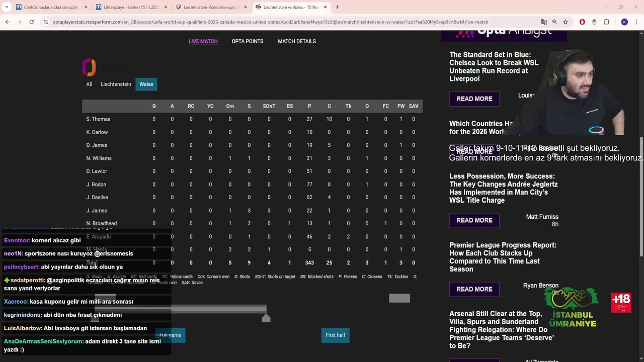Open the browser three-dot menu
This screenshot has width=644, height=362.
pos(637,22)
